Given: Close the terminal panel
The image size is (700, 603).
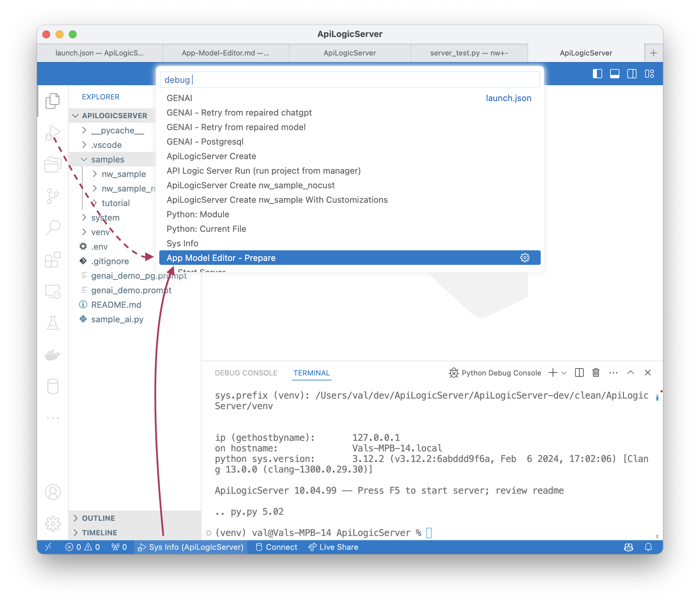Looking at the screenshot, I should coord(648,373).
